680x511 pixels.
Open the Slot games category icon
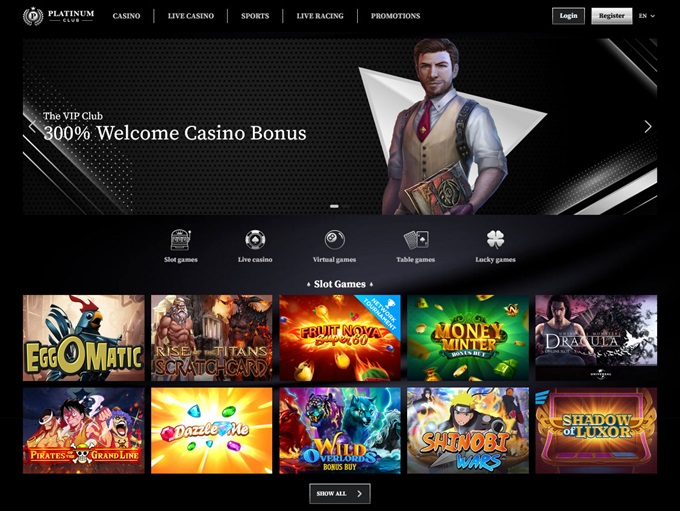coord(180,240)
